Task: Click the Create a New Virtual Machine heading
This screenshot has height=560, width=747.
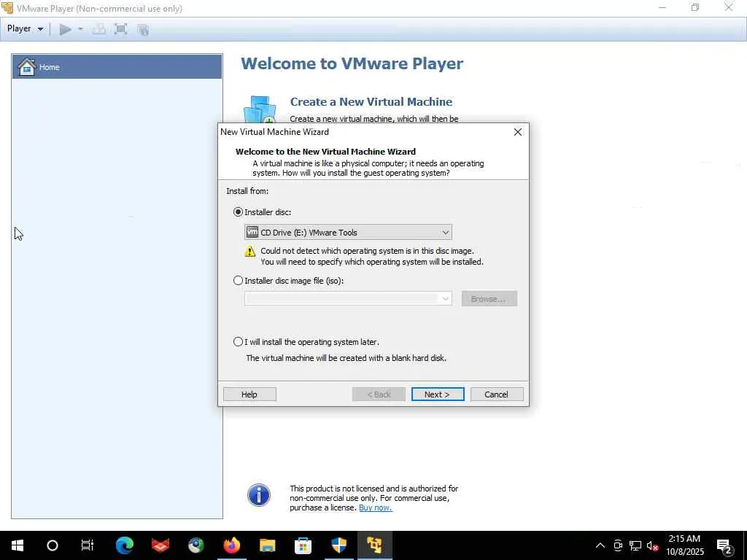Action: click(x=371, y=102)
